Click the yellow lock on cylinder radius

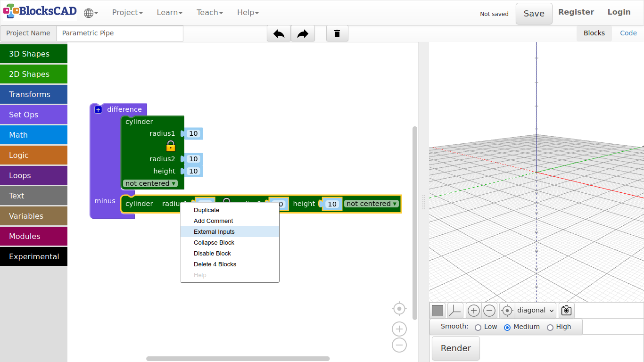coord(171,146)
